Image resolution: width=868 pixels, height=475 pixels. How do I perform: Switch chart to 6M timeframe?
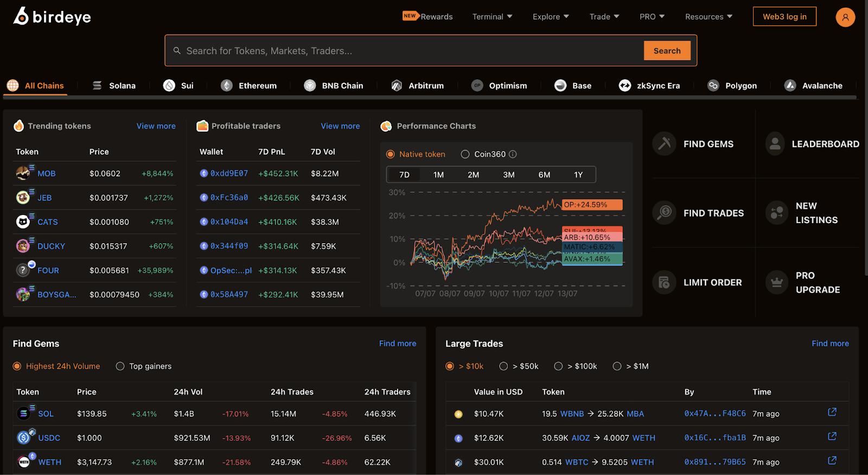coord(544,175)
